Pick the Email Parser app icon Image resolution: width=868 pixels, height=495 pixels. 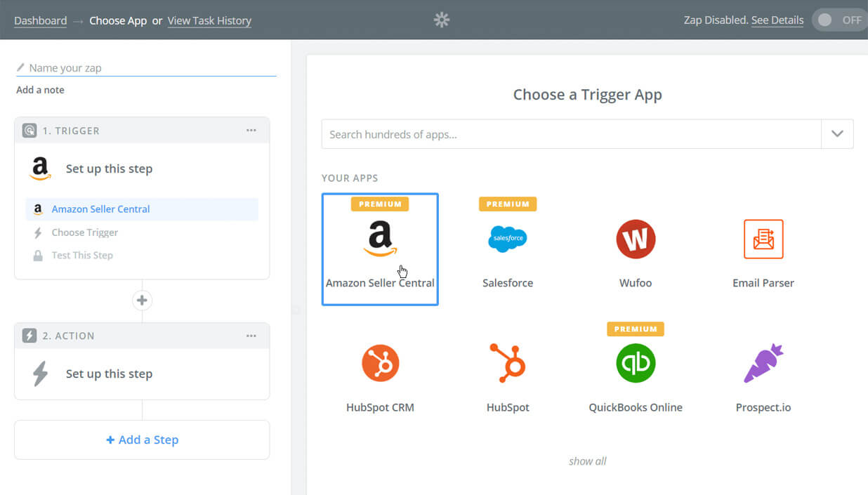(763, 239)
